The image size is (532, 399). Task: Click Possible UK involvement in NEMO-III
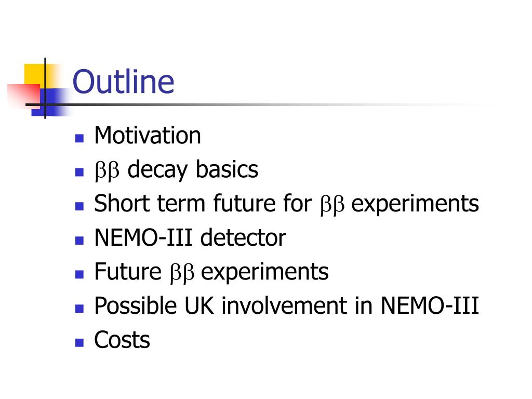pyautogui.click(x=287, y=305)
